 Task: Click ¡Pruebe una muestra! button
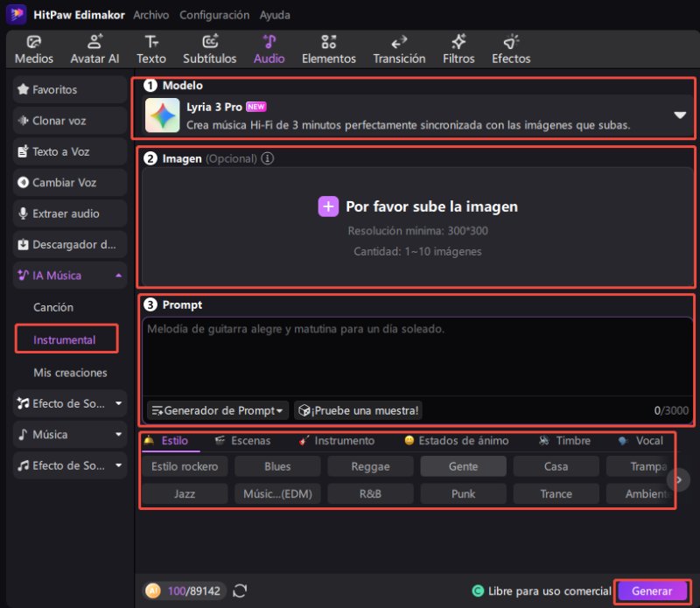click(x=358, y=410)
